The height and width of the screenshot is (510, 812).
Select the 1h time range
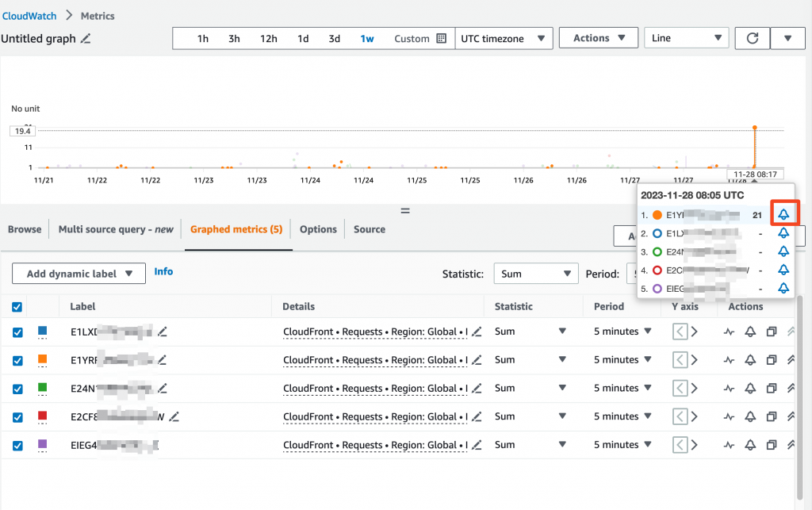pos(202,38)
